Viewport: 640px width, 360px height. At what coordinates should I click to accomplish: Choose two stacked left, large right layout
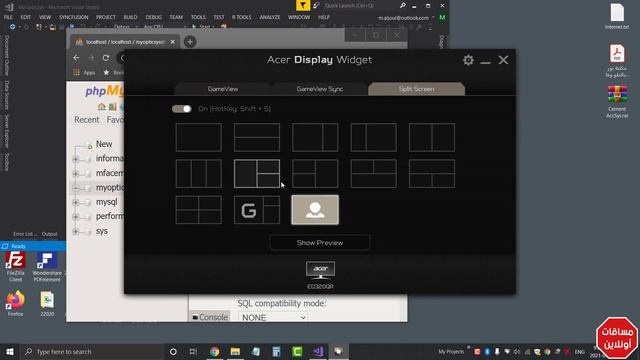point(315,174)
